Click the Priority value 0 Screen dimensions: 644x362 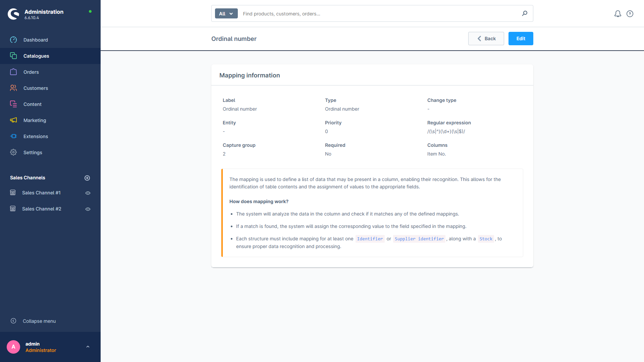(x=326, y=131)
